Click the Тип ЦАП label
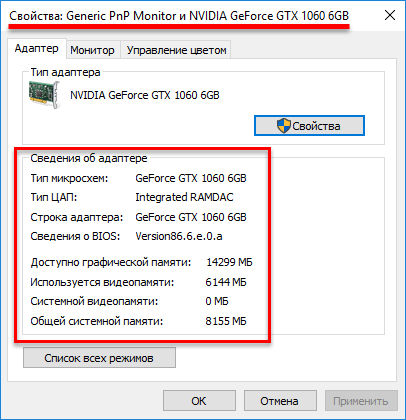 point(54,197)
